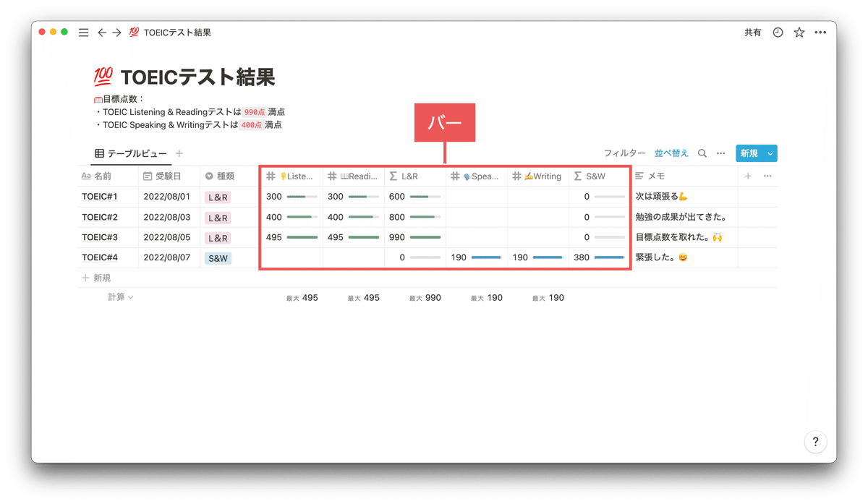Click the 990点 inline code text
Viewport: 868px width, 504px height.
click(254, 112)
